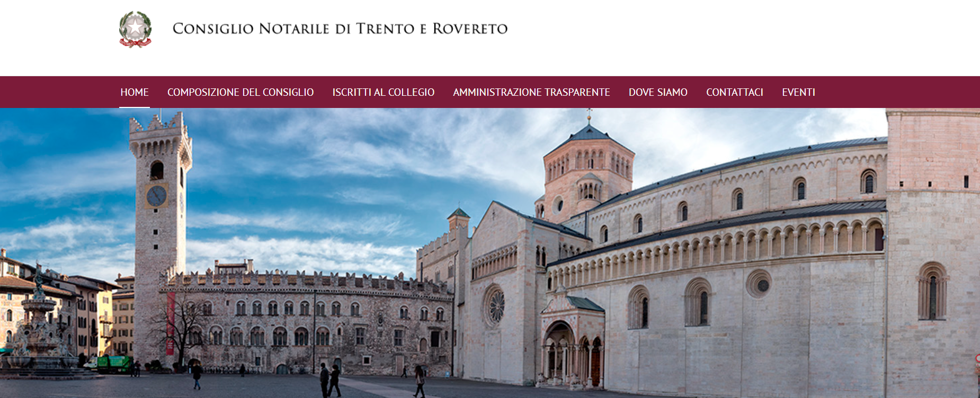Click the Italian Republic emblem logo
980x398 pixels.
pos(136,29)
